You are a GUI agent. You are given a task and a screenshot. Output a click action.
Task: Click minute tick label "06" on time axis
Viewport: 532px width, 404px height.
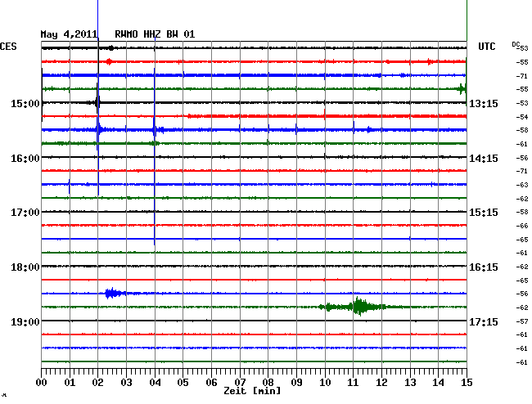[211, 383]
